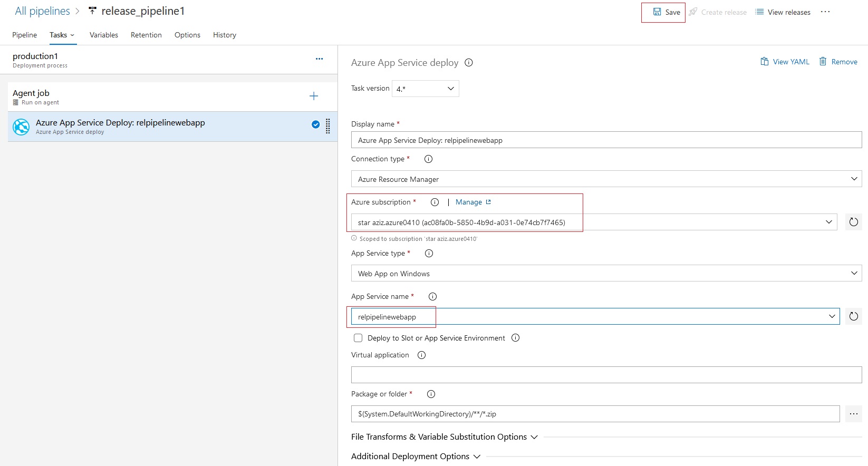Click the blue checkmark on the deploy task
This screenshot has width=868, height=466.
(315, 124)
